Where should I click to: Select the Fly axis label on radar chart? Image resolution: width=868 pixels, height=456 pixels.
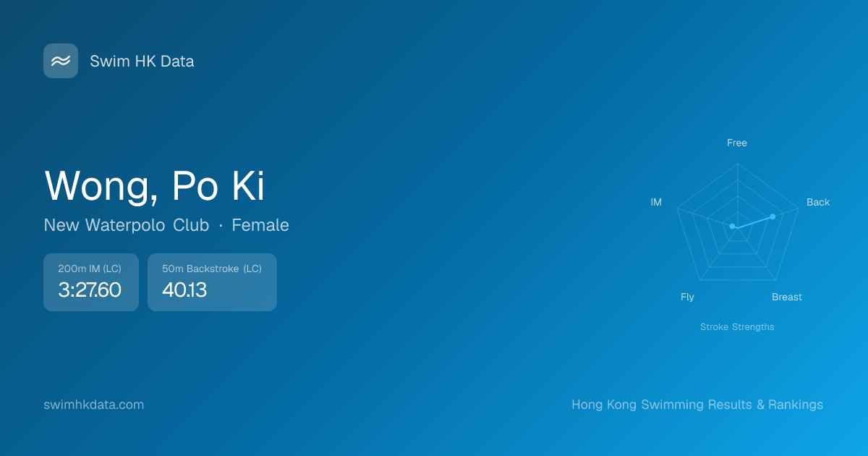pos(687,297)
